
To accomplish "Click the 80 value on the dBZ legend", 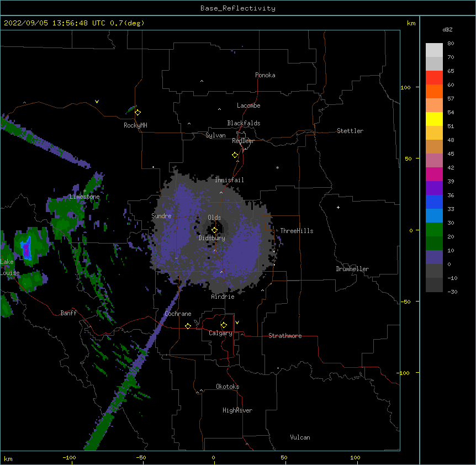I will pos(451,44).
